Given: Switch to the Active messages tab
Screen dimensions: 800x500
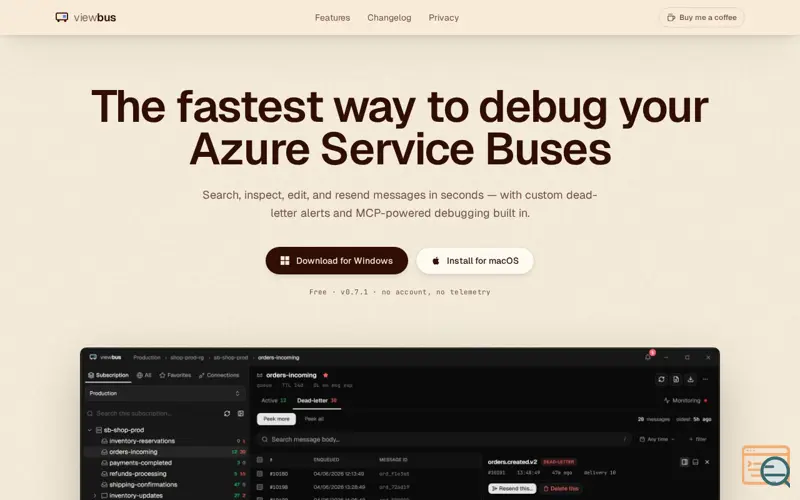Looking at the screenshot, I should click(x=274, y=401).
